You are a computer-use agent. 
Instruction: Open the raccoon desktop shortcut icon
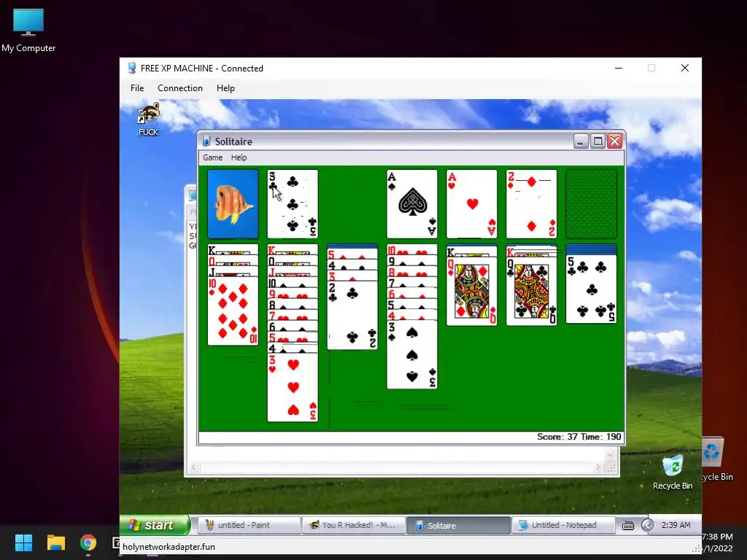[149, 119]
